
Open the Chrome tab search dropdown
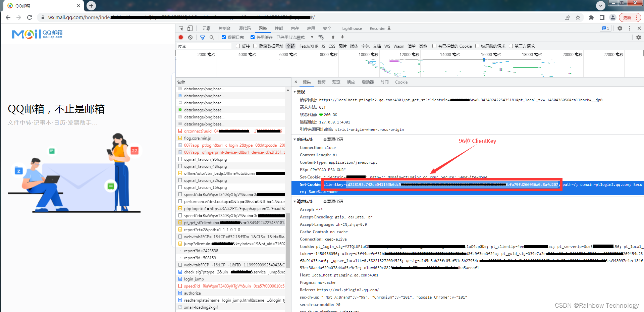(x=601, y=5)
